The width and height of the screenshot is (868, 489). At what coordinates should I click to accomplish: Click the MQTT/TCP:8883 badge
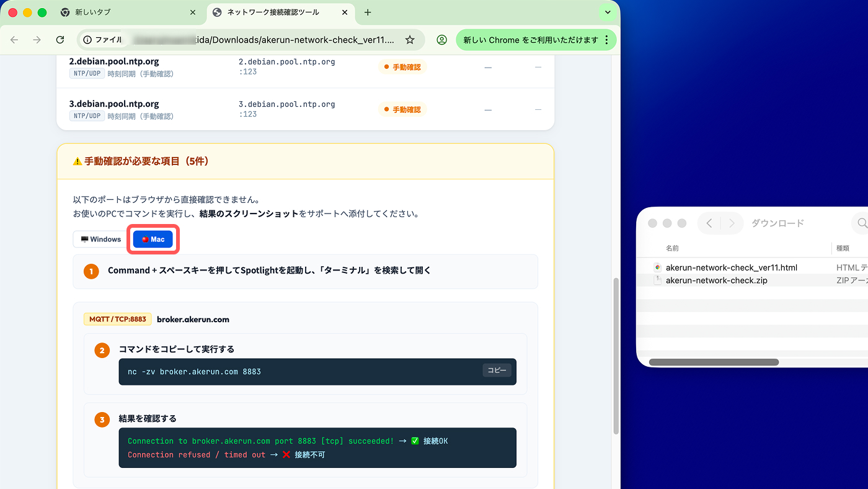pyautogui.click(x=118, y=319)
